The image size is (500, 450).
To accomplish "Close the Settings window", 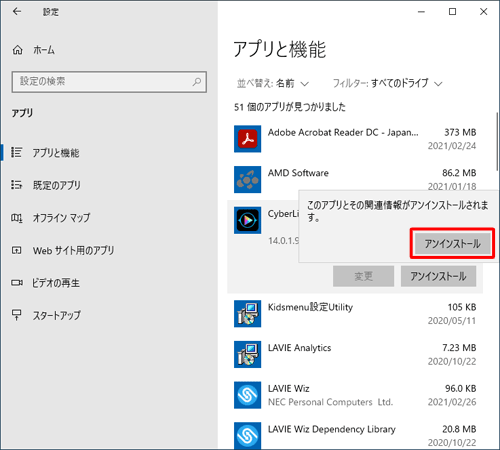I will [x=483, y=12].
